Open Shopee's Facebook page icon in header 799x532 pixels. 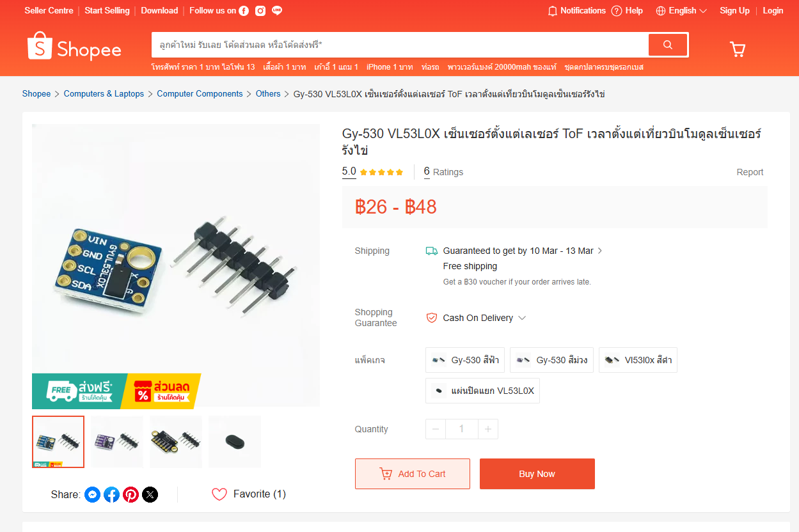(244, 11)
